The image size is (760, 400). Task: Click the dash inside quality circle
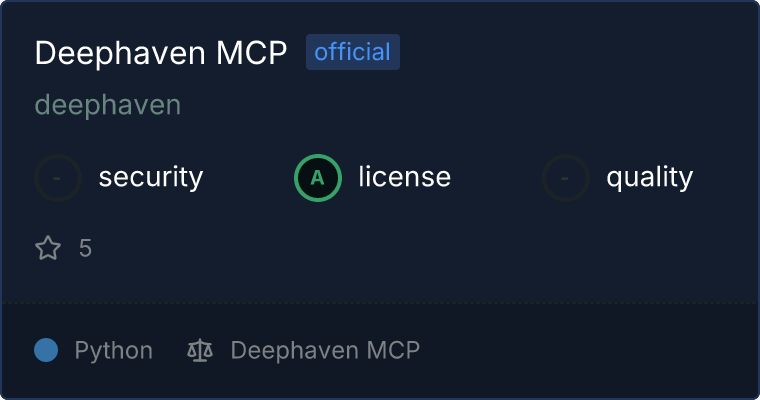pos(564,178)
